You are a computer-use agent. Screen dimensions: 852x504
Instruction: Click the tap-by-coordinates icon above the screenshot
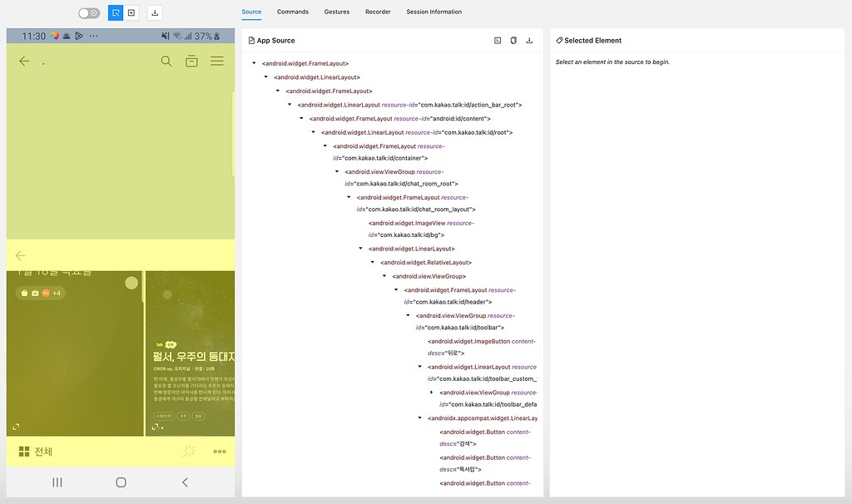point(132,12)
